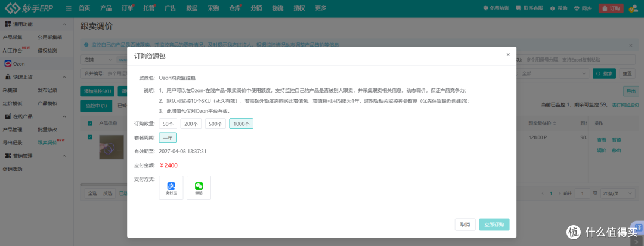
Task: Choose Alipay (支付宝) payment method
Action: pos(171,187)
